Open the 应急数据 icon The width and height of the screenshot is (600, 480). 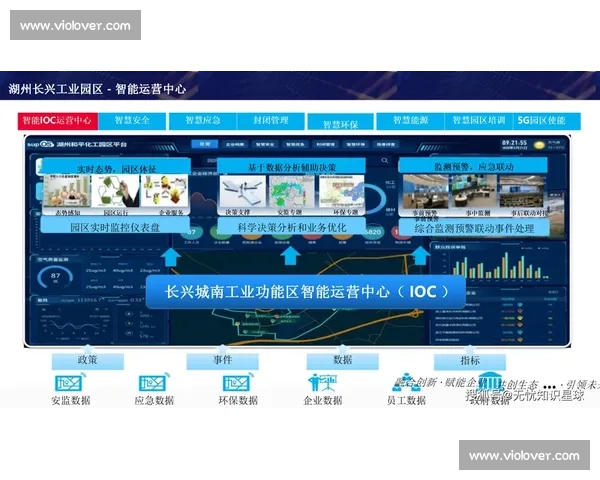(154, 382)
